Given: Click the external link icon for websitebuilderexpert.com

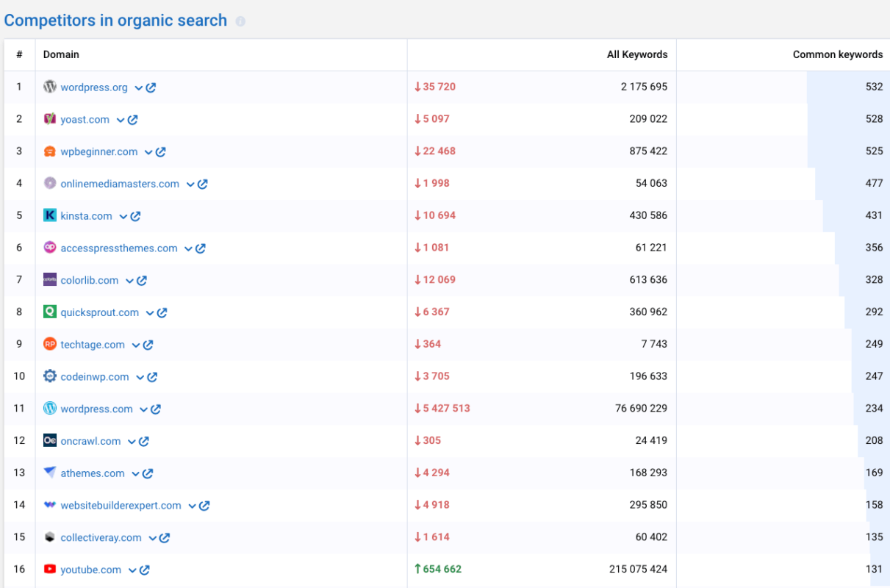Looking at the screenshot, I should tap(204, 506).
